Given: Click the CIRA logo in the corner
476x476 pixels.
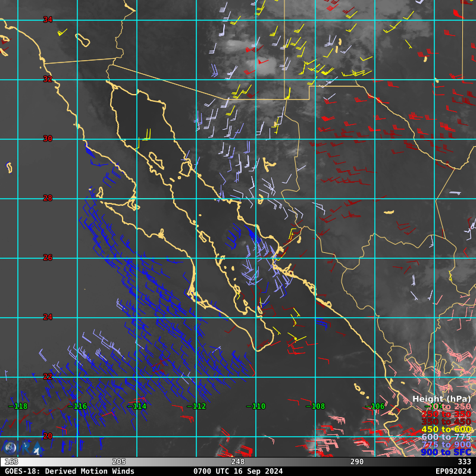Looking at the screenshot, I should point(22,448).
